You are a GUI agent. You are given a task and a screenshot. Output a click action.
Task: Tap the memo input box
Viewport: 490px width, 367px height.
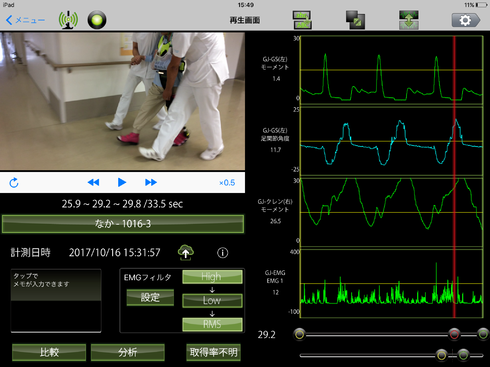coord(56,301)
